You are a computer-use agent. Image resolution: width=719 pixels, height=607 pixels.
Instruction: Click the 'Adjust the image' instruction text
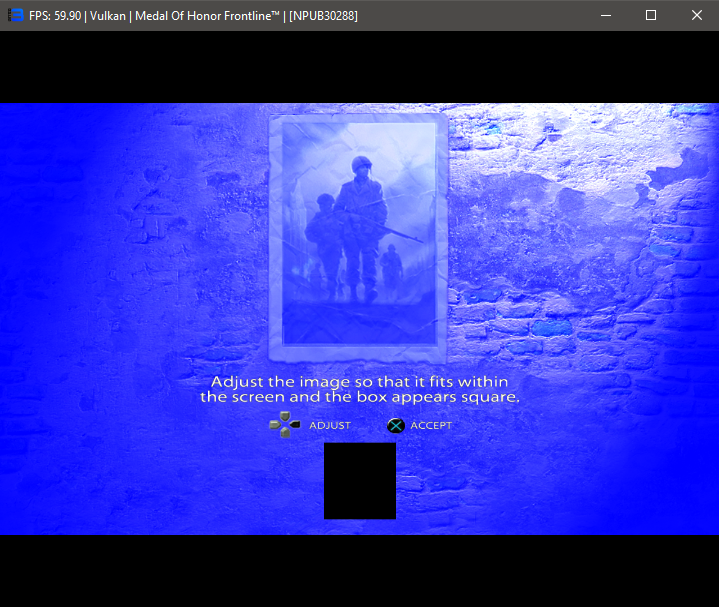coord(359,382)
